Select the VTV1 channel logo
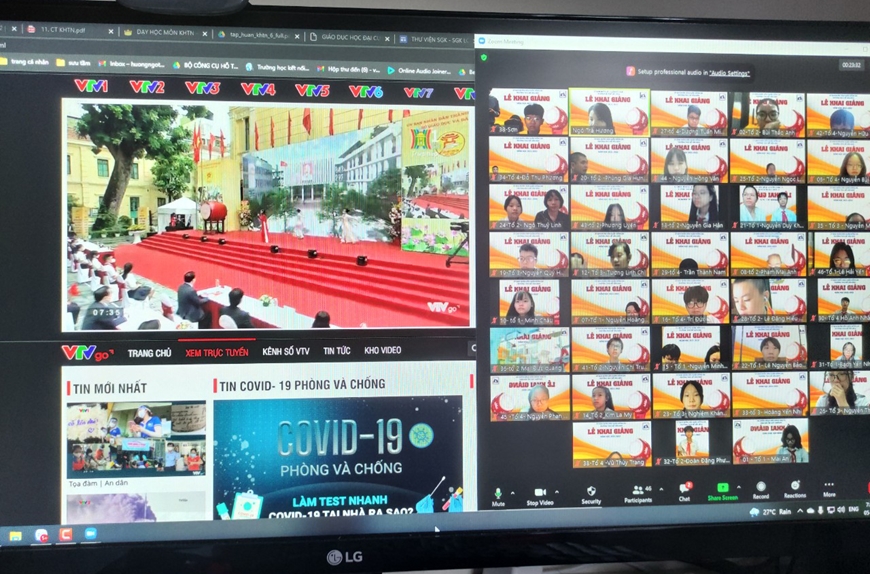The width and height of the screenshot is (870, 574). point(91,86)
